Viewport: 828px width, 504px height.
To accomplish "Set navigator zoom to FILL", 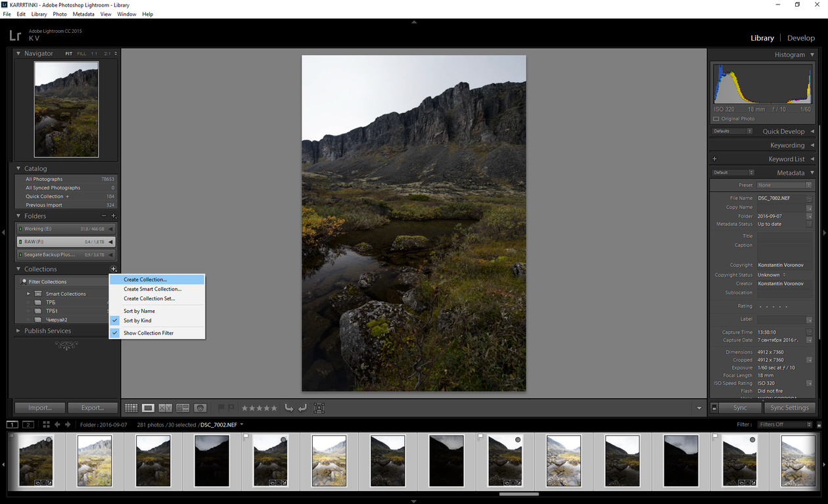I will 81,54.
